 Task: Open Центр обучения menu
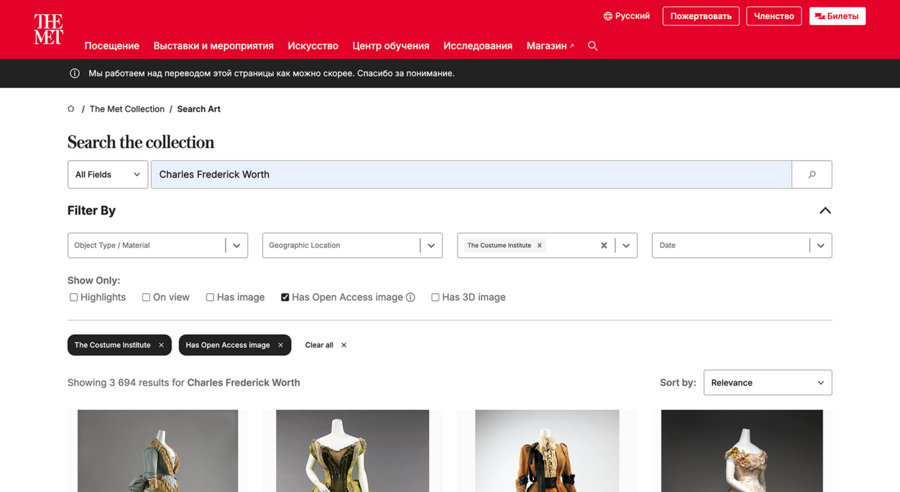[391, 46]
